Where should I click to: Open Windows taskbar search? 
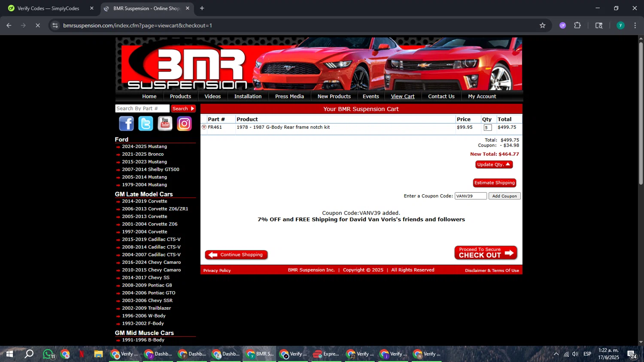(x=29, y=354)
